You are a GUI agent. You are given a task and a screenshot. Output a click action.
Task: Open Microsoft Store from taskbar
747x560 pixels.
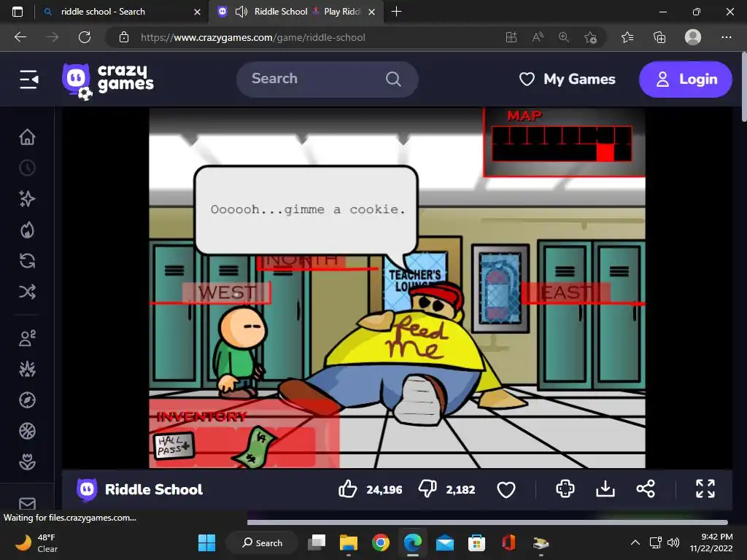click(x=476, y=542)
